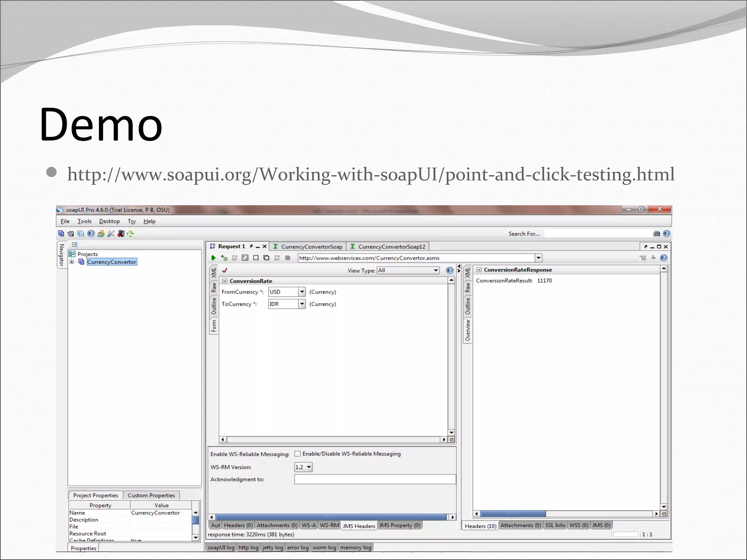Open the FromCurrency USD dropdown
The image size is (747, 560).
tap(302, 292)
